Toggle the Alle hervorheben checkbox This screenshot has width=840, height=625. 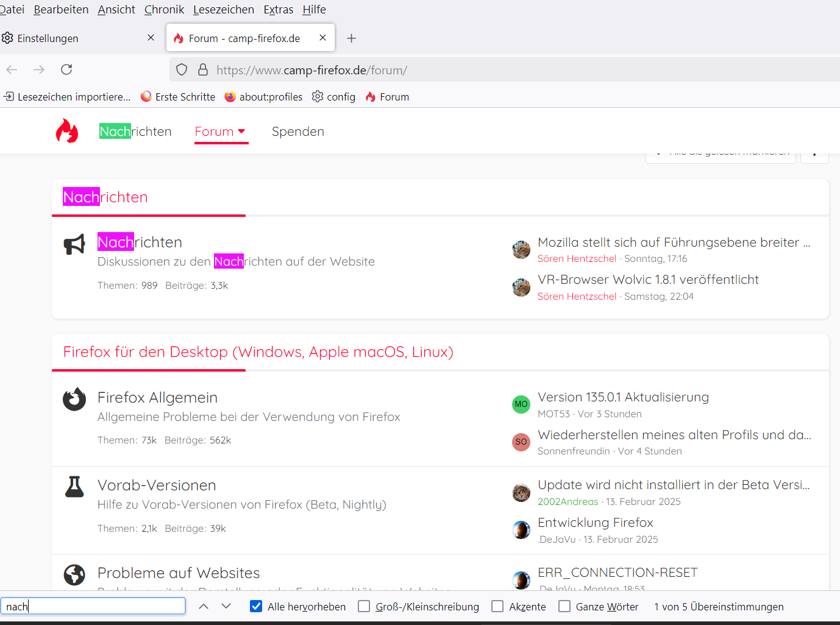coord(257,607)
